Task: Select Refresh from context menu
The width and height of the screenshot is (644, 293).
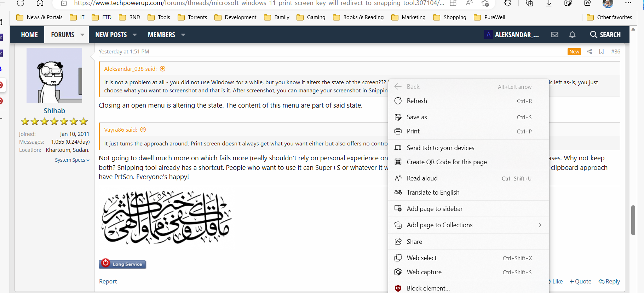Action: (x=468, y=101)
